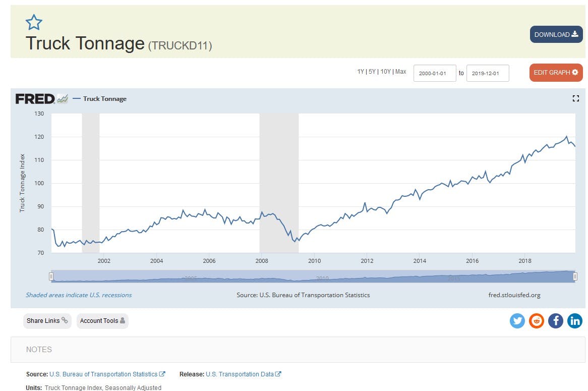Open the Edit Graph panel
Viewport: 588px width, 391px height.
(x=556, y=73)
